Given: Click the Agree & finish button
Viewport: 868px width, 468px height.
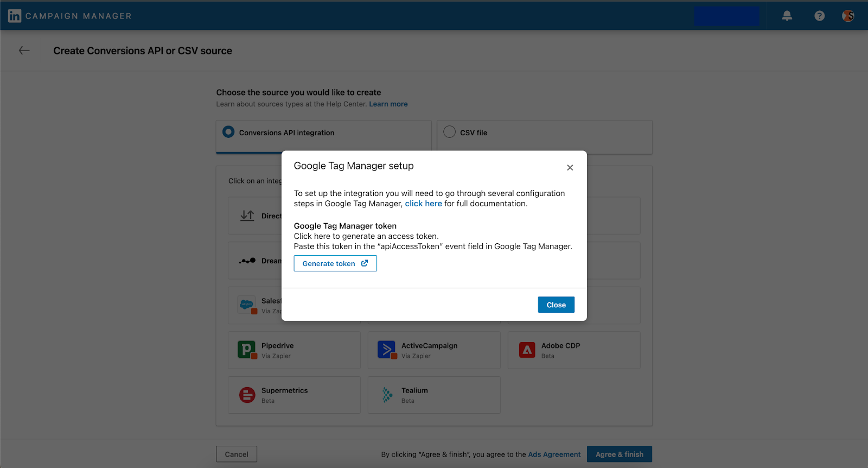Looking at the screenshot, I should [x=620, y=454].
